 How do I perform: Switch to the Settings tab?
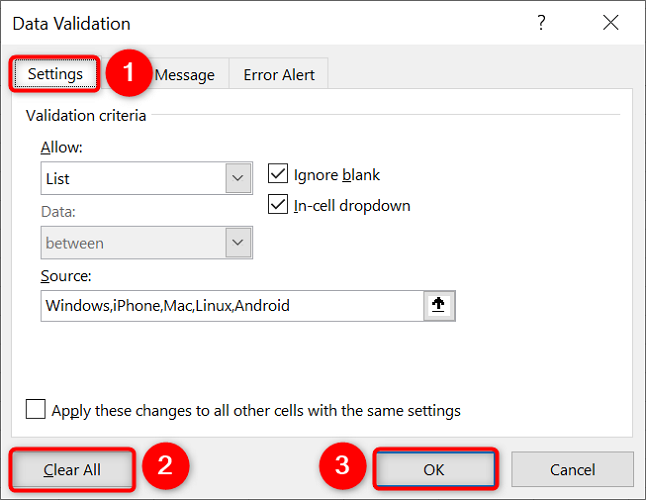[55, 74]
